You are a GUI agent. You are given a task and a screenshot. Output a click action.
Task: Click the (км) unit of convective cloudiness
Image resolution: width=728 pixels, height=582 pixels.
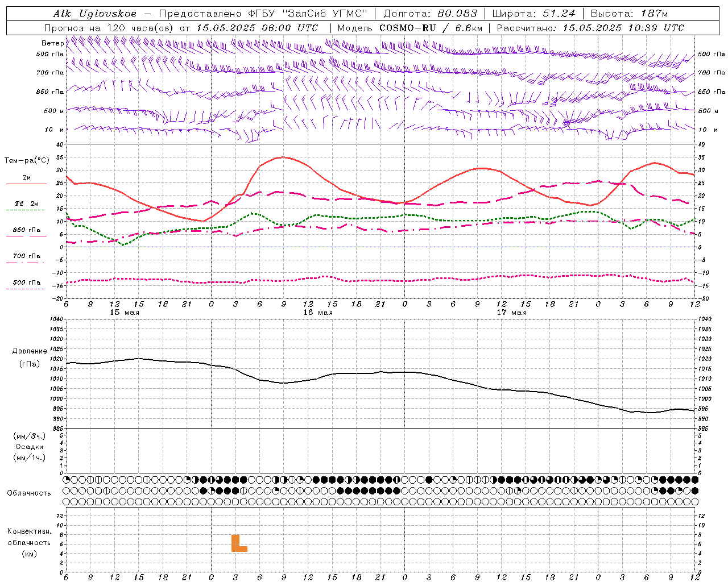pos(29,554)
